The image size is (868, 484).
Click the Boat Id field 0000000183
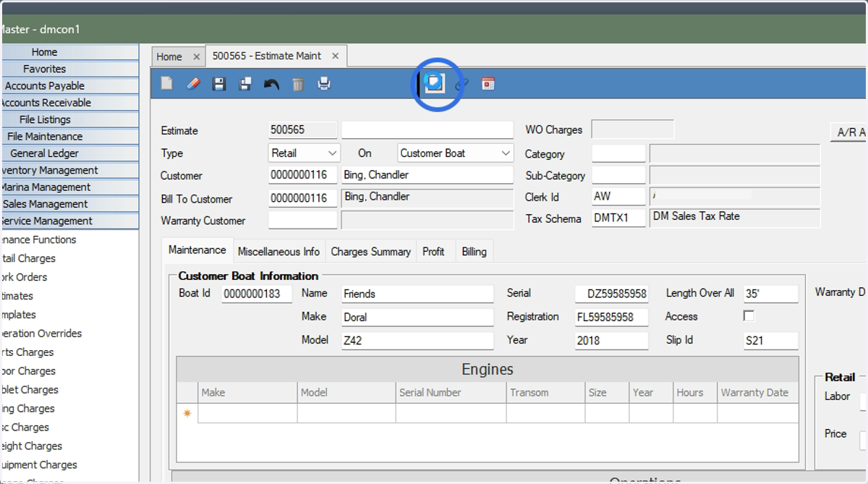click(x=257, y=293)
